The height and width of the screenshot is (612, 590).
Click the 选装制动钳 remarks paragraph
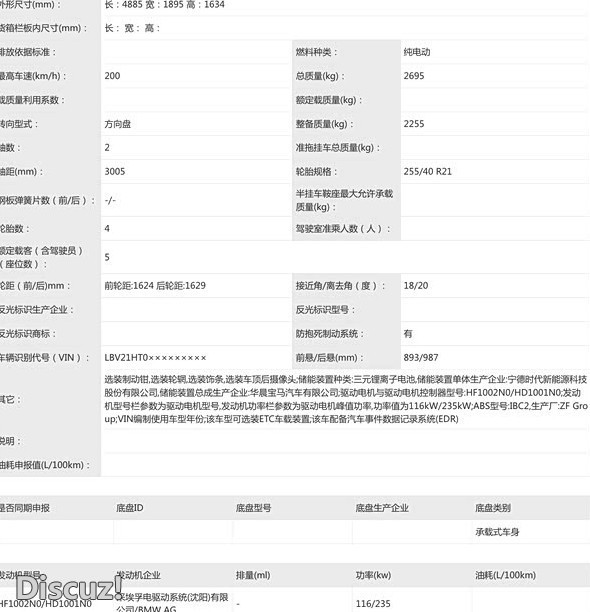(x=346, y=399)
